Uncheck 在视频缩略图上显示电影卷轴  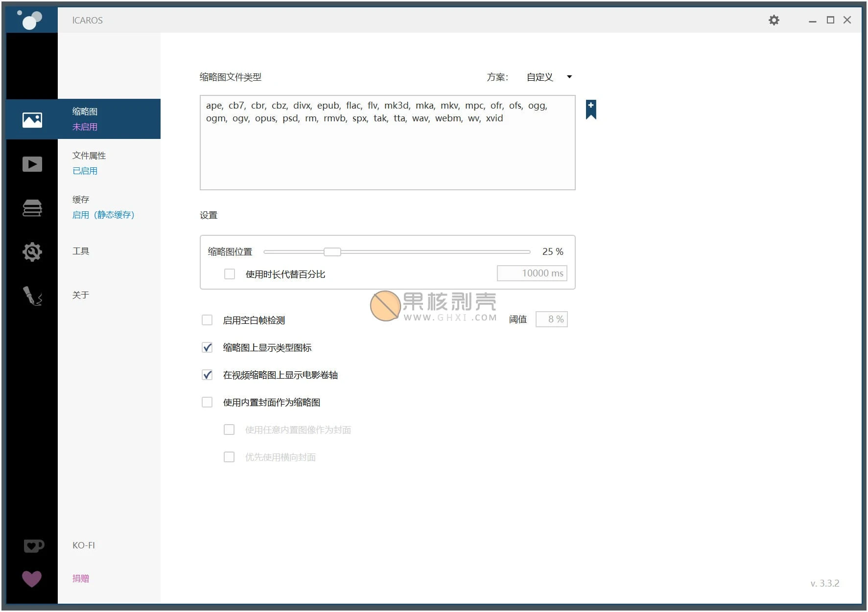tap(207, 375)
